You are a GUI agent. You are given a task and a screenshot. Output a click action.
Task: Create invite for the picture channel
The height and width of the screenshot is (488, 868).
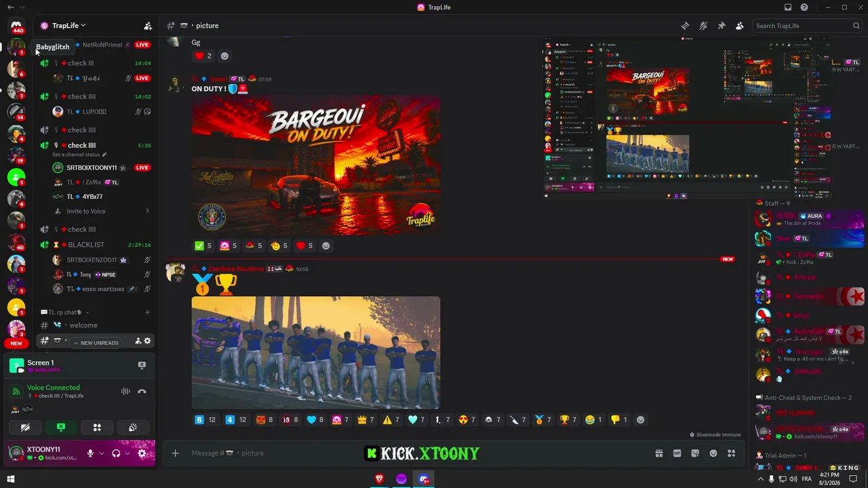click(138, 341)
